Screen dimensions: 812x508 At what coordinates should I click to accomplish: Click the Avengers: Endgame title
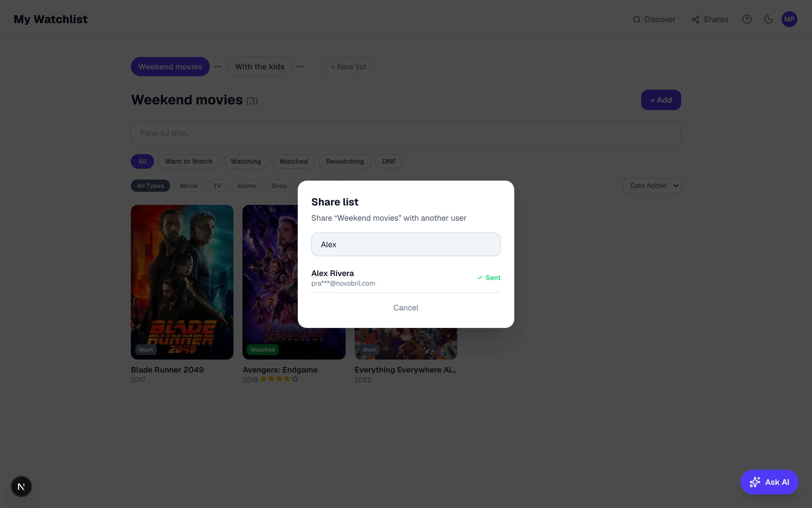point(280,370)
